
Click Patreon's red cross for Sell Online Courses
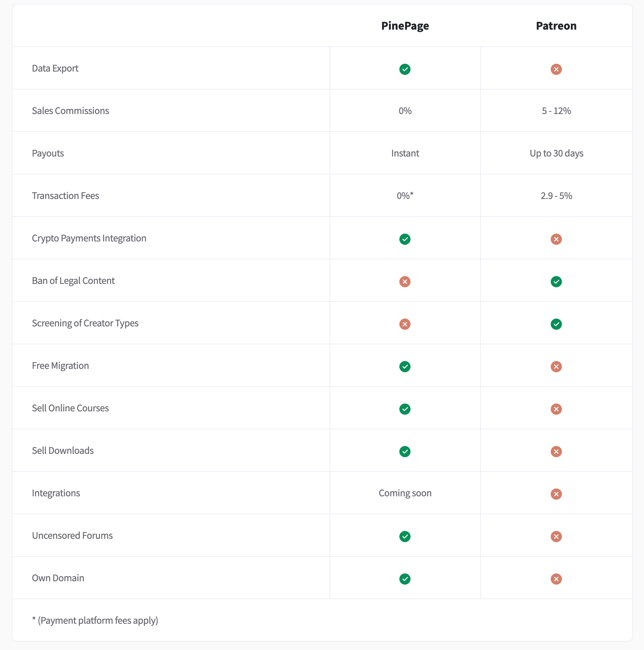pyautogui.click(x=556, y=409)
